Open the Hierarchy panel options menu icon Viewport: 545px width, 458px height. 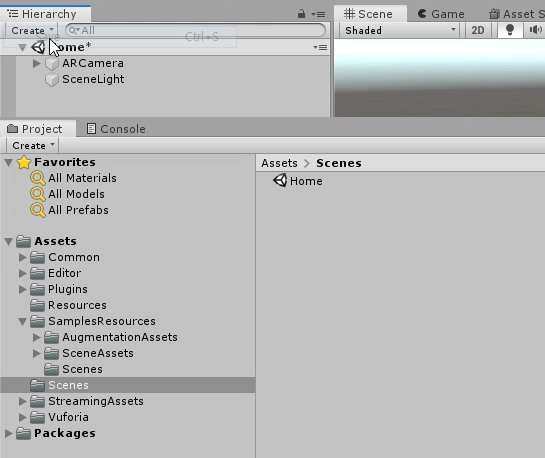pos(319,15)
